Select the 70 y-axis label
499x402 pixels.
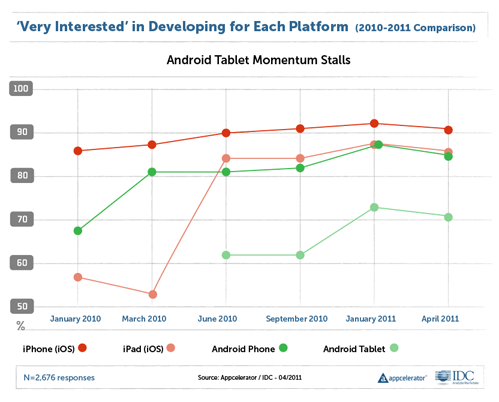[22, 219]
